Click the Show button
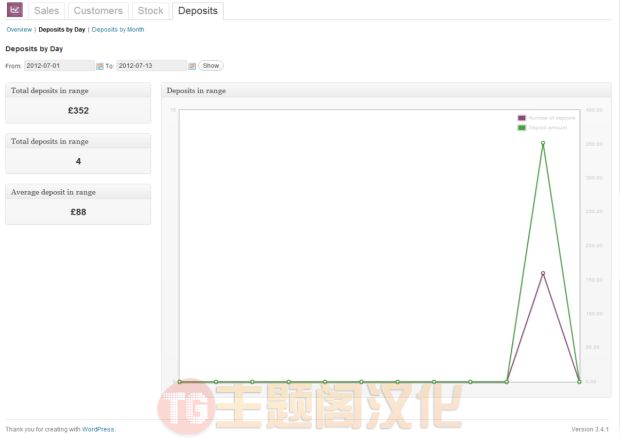 [211, 66]
